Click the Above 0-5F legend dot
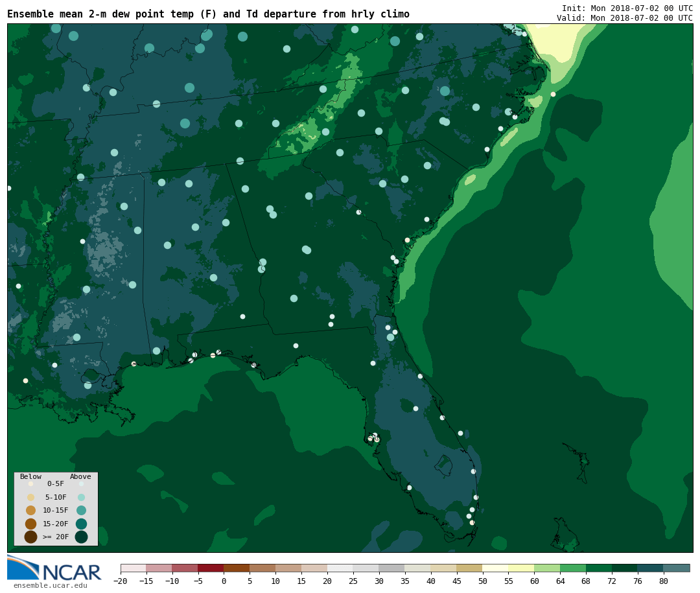Screen dimensions: 700x593 [81, 483]
